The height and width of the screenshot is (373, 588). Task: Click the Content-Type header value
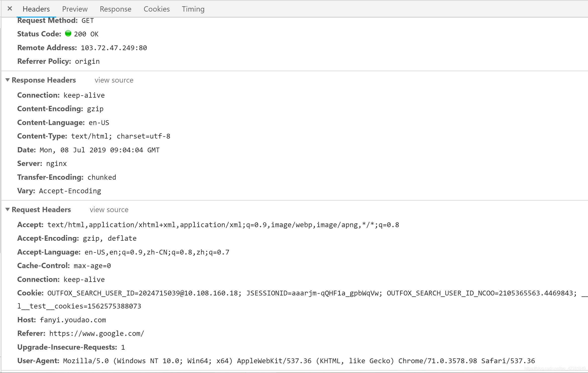(120, 136)
